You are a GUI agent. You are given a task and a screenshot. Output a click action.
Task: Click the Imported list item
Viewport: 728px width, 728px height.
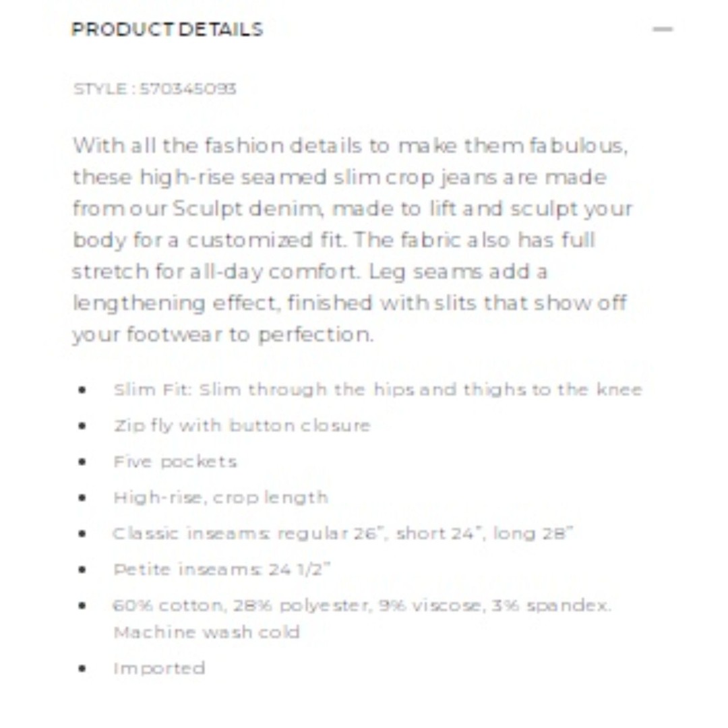(x=159, y=668)
